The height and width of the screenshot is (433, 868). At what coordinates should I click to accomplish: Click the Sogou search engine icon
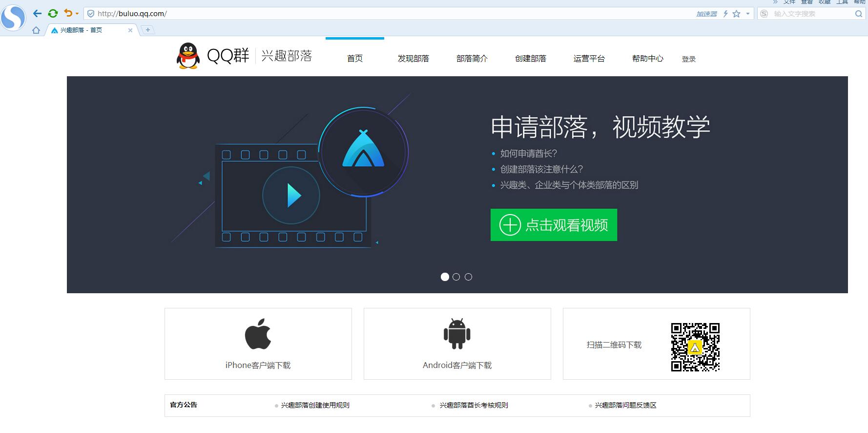[765, 14]
